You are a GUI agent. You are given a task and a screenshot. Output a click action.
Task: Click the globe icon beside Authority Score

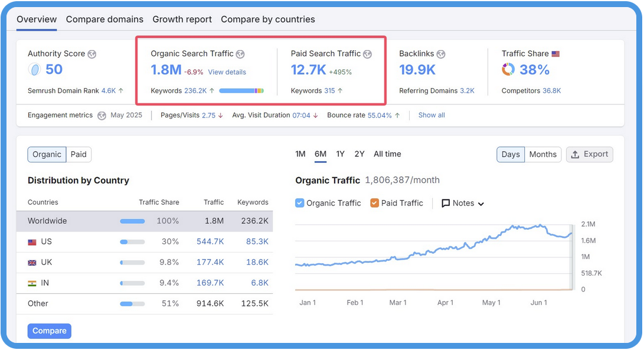(x=92, y=54)
